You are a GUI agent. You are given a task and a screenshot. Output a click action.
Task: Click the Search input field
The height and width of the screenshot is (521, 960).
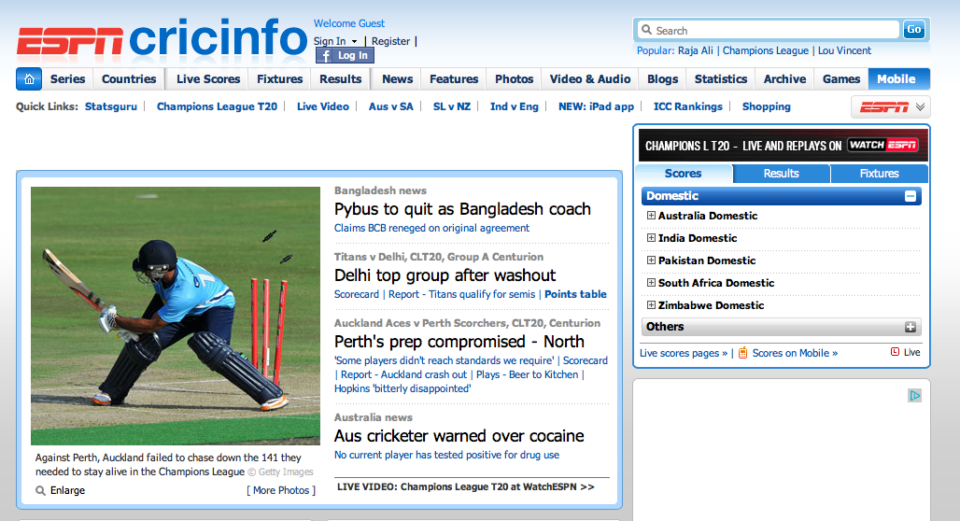click(769, 30)
